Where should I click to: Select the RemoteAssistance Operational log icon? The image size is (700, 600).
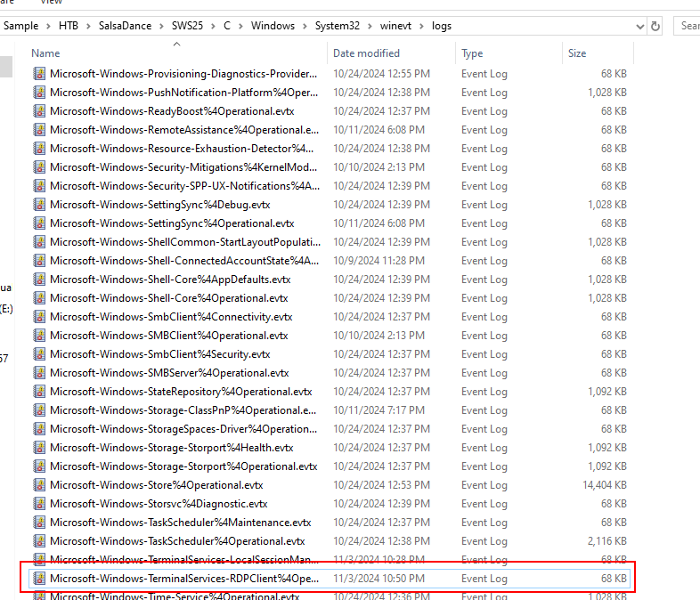point(39,130)
